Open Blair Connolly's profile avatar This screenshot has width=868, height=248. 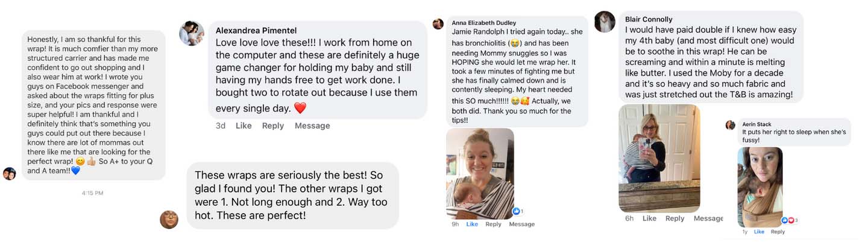(605, 22)
